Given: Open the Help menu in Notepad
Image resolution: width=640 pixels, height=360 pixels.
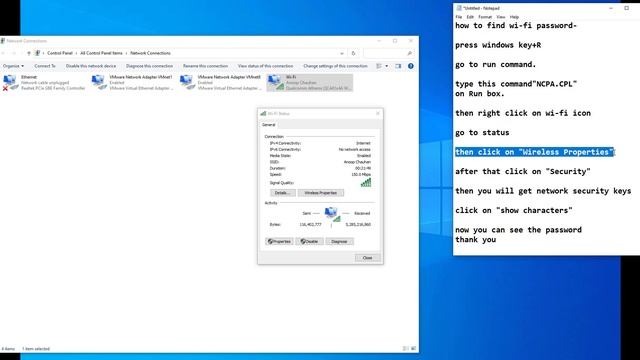Looking at the screenshot, I should pos(514,17).
